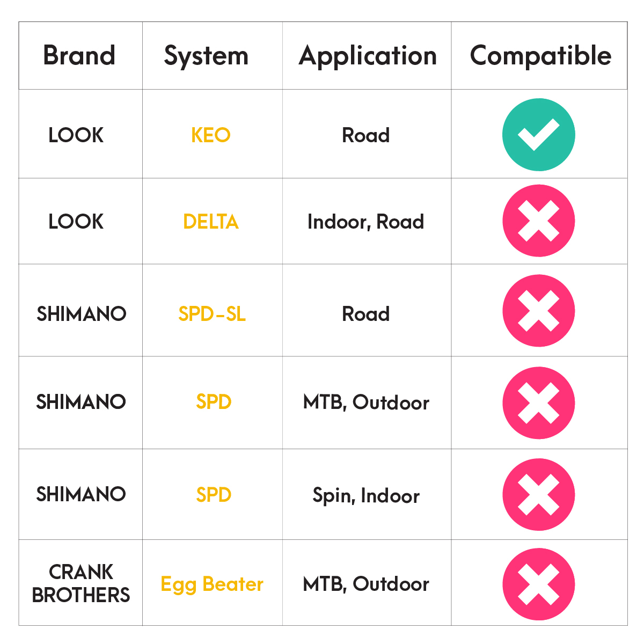Screen dimensions: 644x644
Task: Click the yellow Egg Beater text
Action: (x=212, y=584)
